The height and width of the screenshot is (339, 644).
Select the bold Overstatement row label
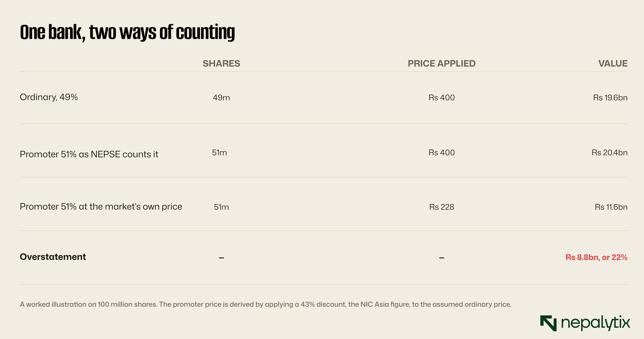click(x=53, y=257)
